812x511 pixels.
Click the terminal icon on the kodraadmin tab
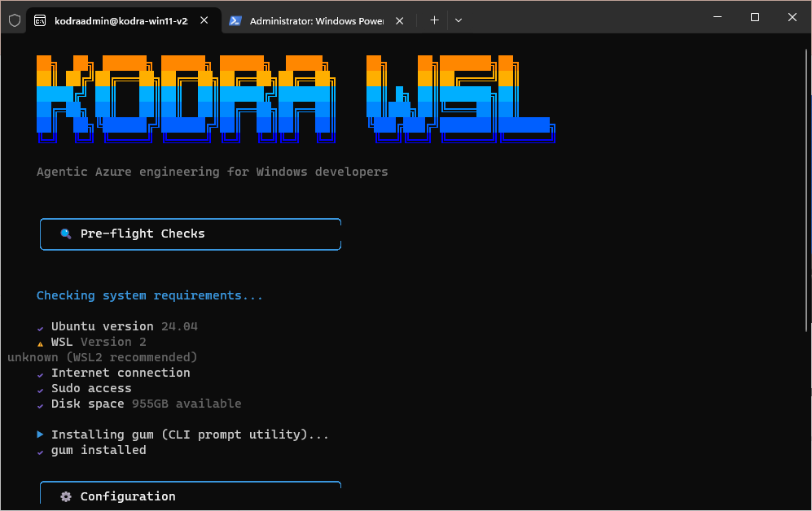[40, 20]
